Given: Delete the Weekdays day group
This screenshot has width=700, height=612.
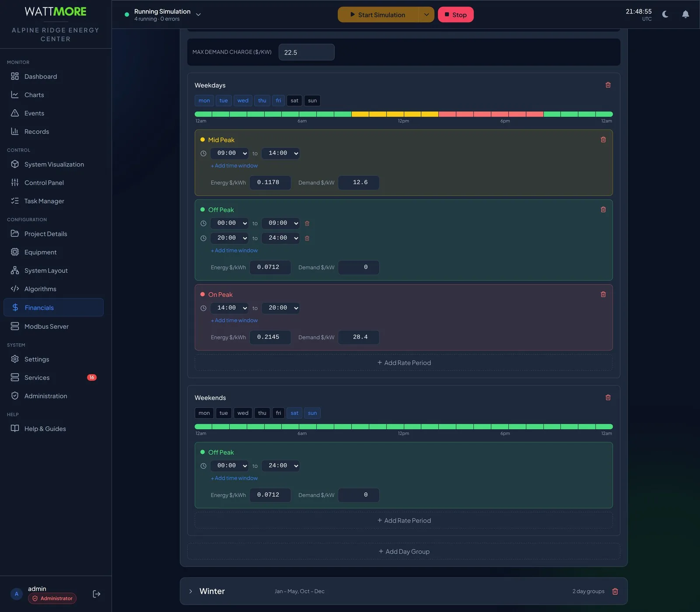Looking at the screenshot, I should (x=608, y=85).
